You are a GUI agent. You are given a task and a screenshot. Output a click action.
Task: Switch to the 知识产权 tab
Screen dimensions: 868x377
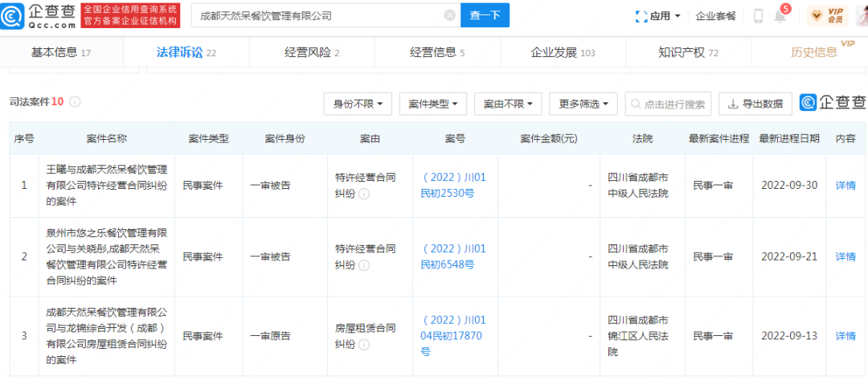click(x=688, y=53)
